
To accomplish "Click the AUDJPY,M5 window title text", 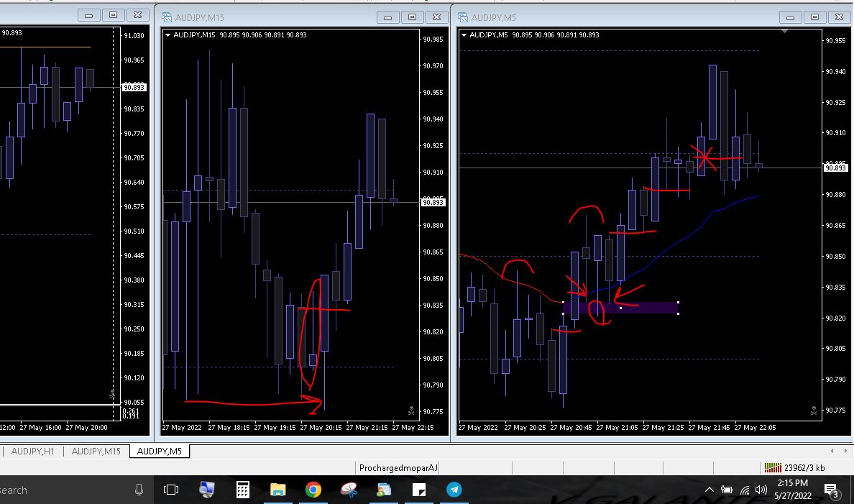I will click(493, 17).
